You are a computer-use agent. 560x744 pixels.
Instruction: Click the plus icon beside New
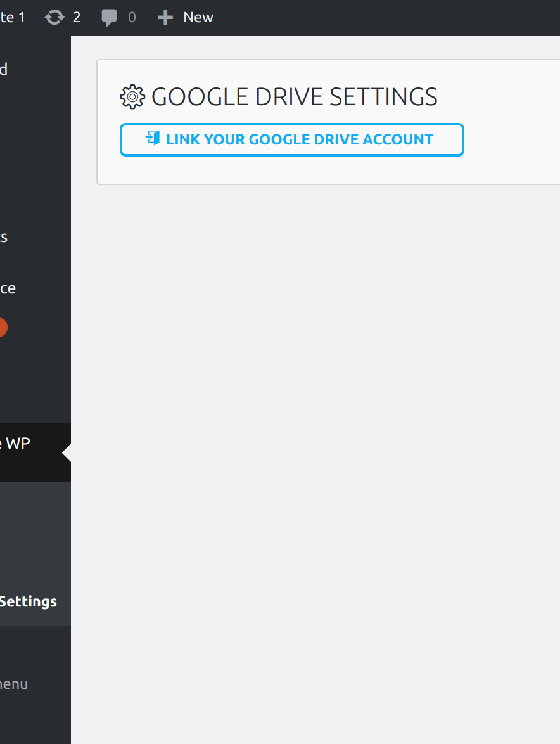[x=165, y=17]
